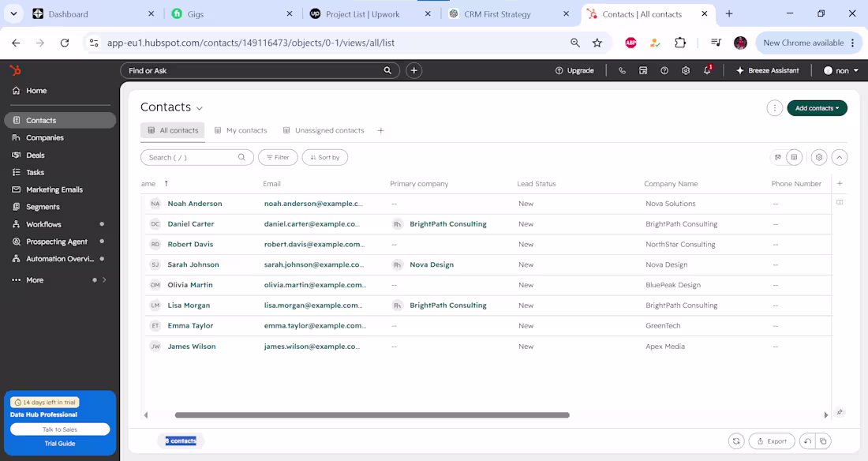868x461 pixels.
Task: Switch to board view icon
Action: tap(778, 157)
